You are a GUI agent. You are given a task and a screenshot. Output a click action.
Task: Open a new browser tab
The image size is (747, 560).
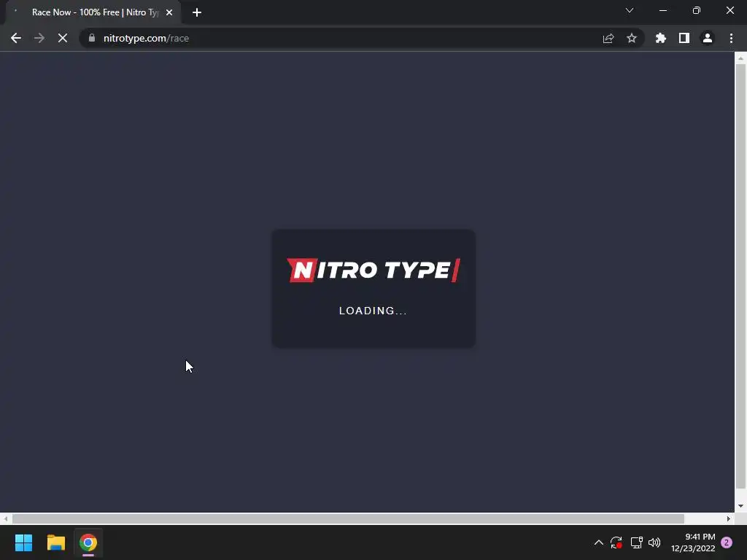pos(197,12)
